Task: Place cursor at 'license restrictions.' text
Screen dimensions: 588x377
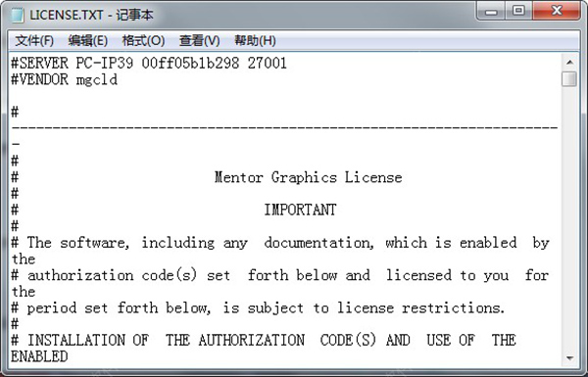Action: 420,308
